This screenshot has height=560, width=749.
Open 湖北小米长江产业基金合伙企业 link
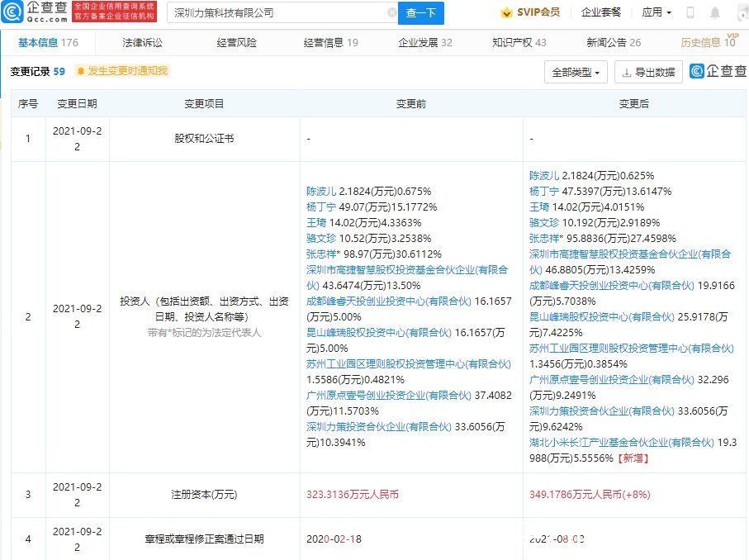click(622, 443)
